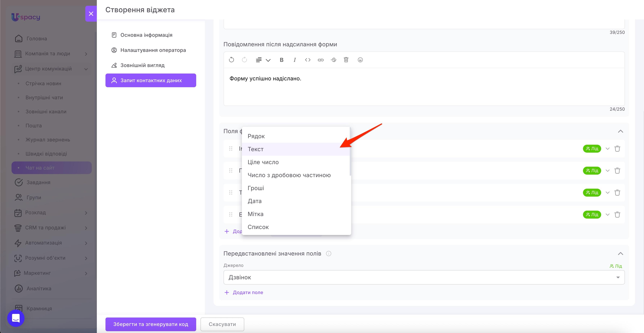Grab the drag handle of fourth field row
Image resolution: width=644 pixels, height=333 pixels.
[x=231, y=215]
